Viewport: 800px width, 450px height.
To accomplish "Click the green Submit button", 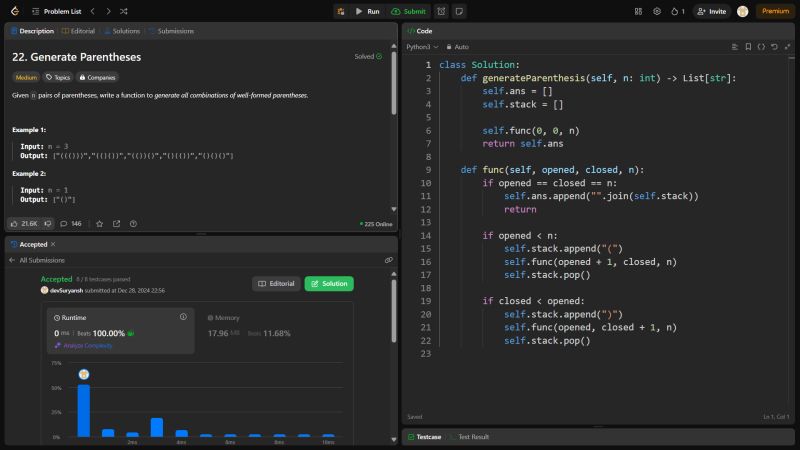I will (409, 11).
